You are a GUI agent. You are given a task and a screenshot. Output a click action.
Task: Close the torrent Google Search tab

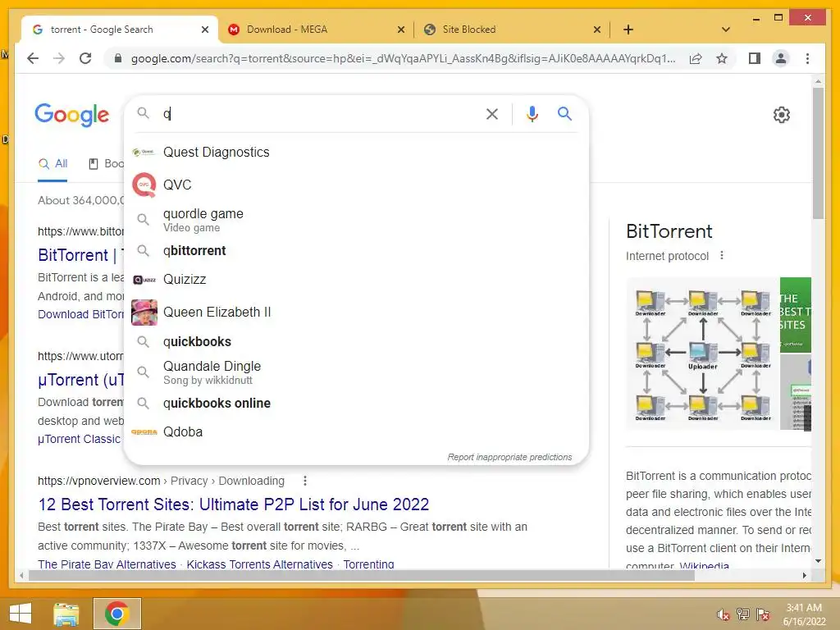click(204, 30)
